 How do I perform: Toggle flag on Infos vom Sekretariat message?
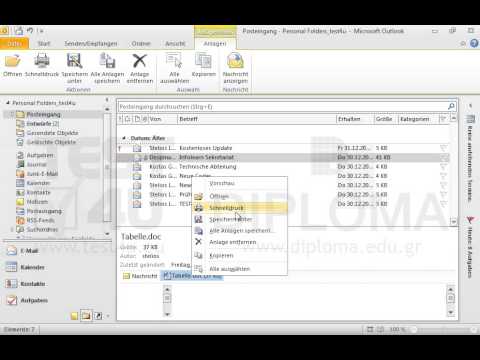tap(443, 157)
